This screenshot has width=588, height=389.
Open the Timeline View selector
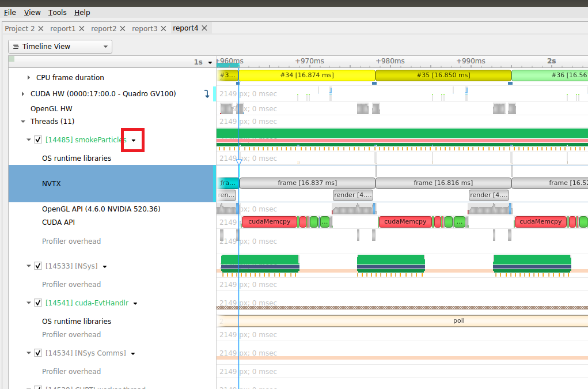tap(60, 47)
